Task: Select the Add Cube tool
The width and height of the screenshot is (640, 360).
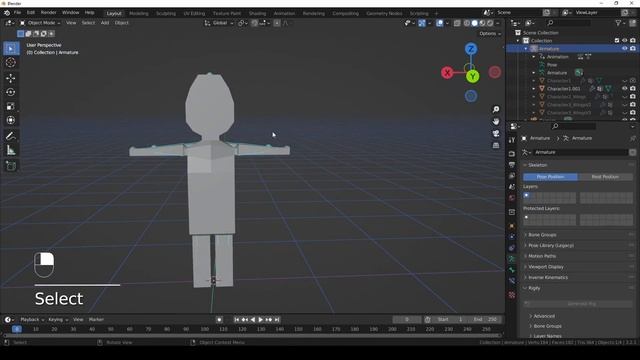Action: click(x=11, y=166)
